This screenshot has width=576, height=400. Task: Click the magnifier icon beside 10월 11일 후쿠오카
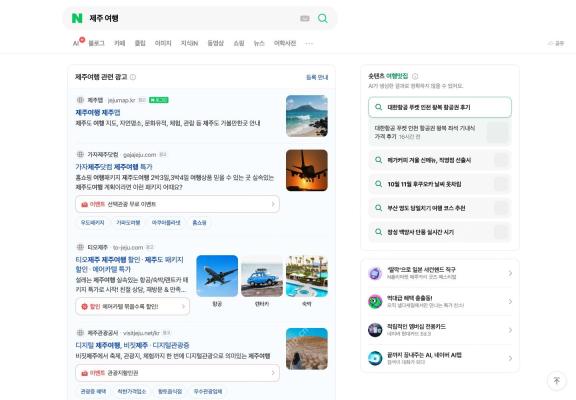(x=378, y=184)
